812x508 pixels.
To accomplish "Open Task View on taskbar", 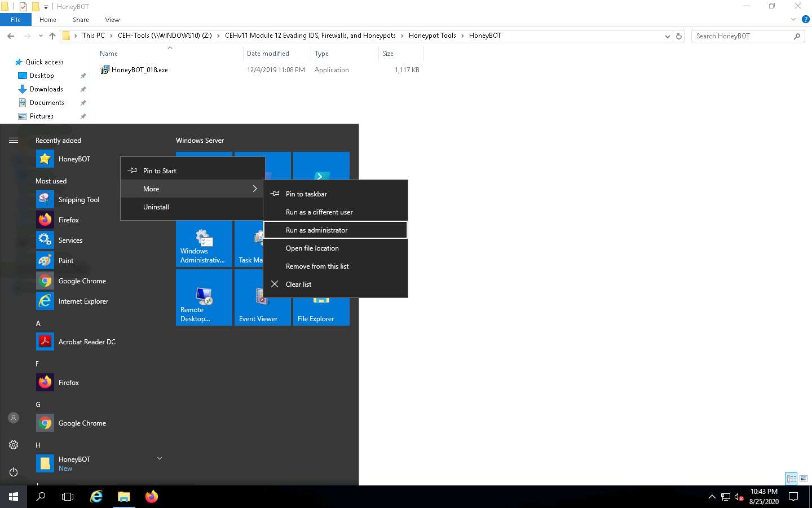I will pyautogui.click(x=68, y=497).
